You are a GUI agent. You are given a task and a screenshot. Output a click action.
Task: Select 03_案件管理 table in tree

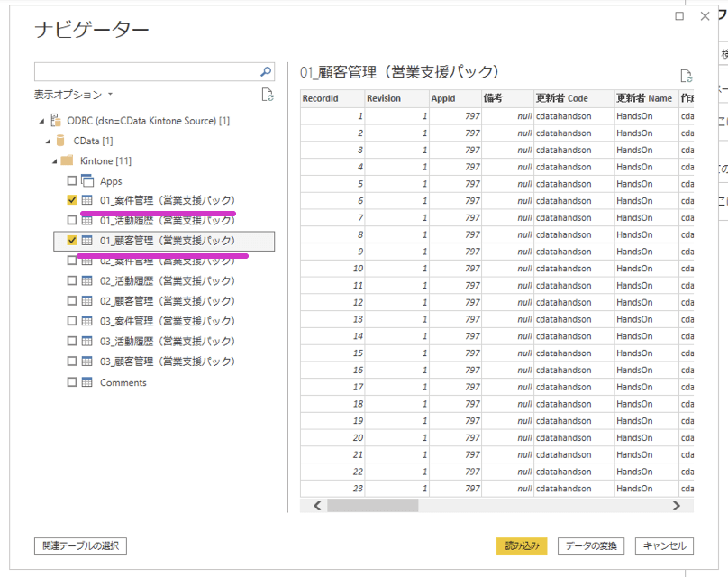167,321
